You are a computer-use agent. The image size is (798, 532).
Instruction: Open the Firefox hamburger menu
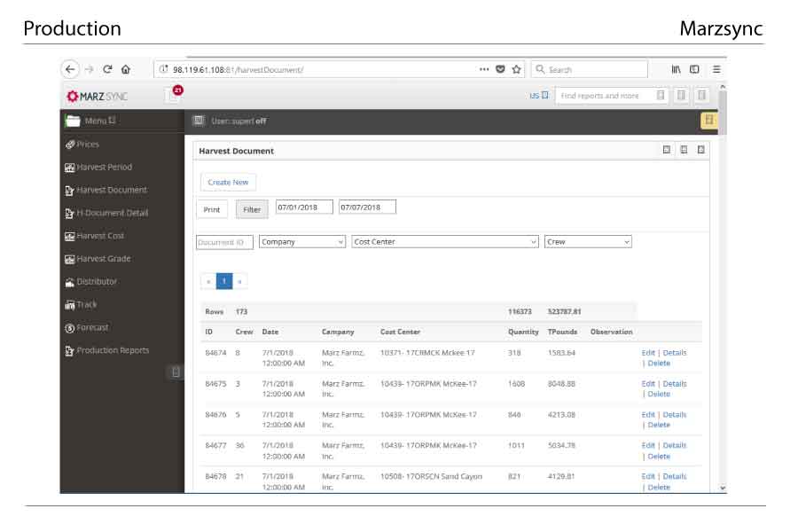tap(716, 69)
